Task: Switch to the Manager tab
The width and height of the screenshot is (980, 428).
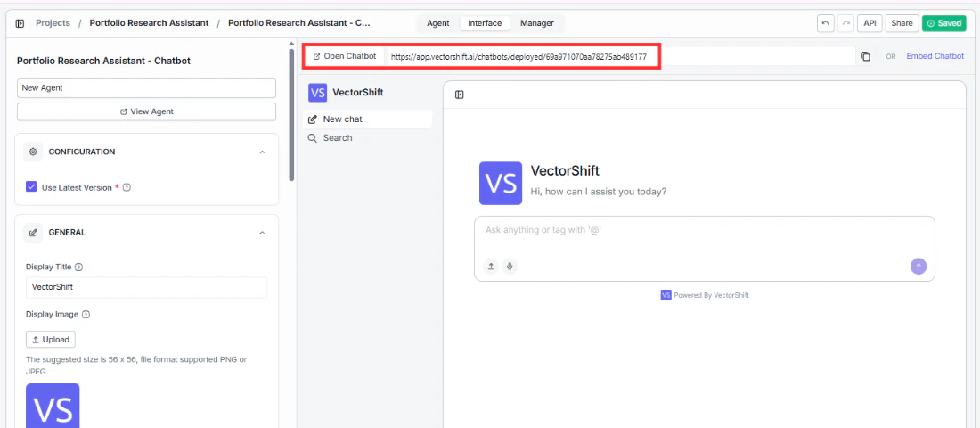Action: (537, 23)
